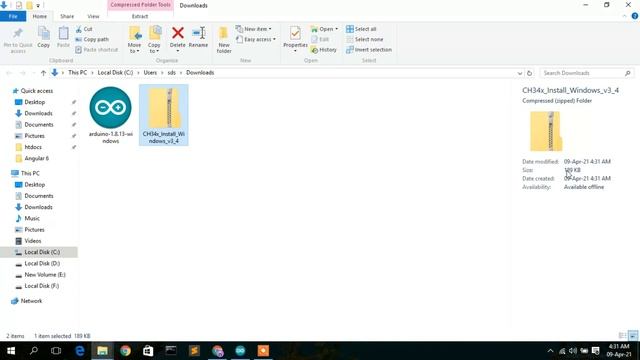Click Select none
Viewport: 640px width, 360px height.
tap(364, 39)
